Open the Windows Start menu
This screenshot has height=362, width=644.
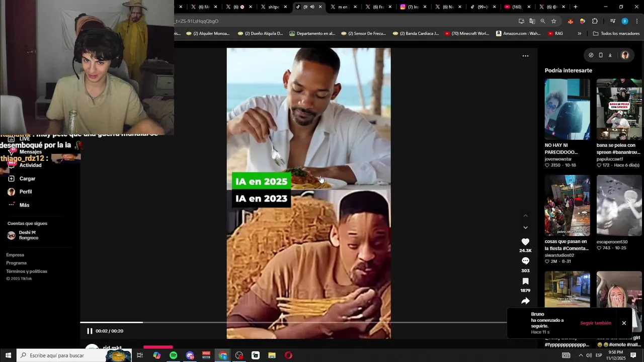click(x=8, y=355)
